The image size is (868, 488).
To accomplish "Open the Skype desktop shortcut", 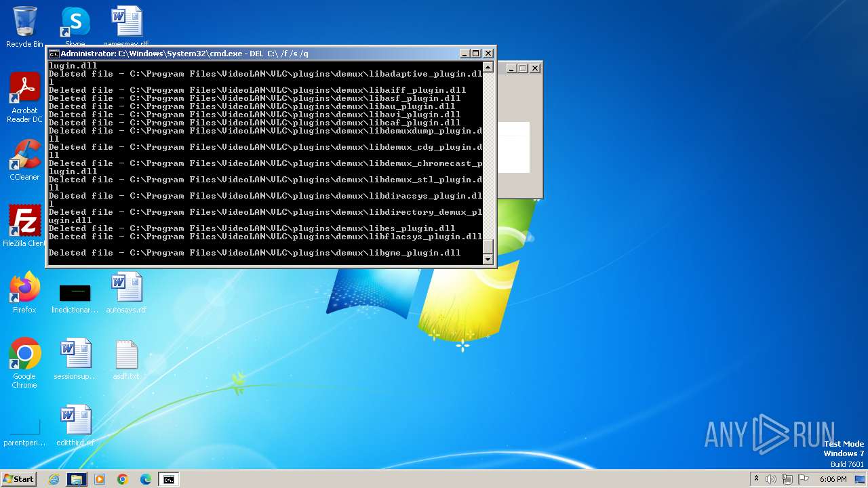I will pos(75,26).
